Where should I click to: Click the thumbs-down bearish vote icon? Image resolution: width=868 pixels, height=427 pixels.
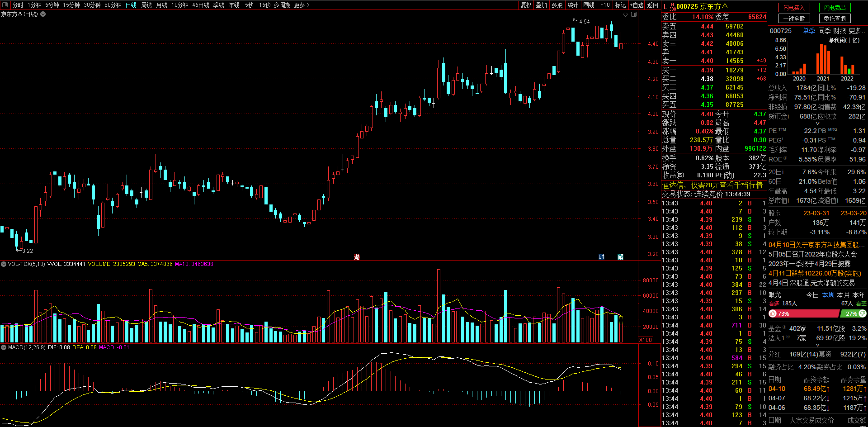click(863, 313)
